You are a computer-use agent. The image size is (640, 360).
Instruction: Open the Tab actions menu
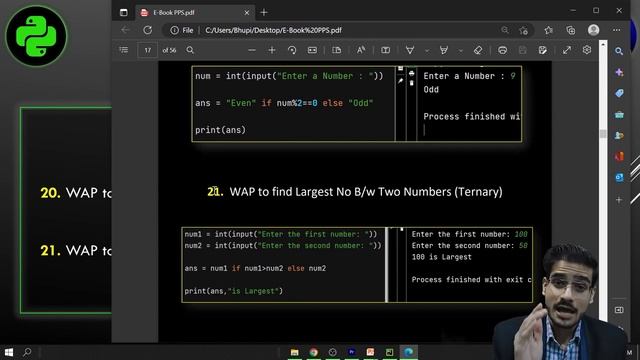124,13
